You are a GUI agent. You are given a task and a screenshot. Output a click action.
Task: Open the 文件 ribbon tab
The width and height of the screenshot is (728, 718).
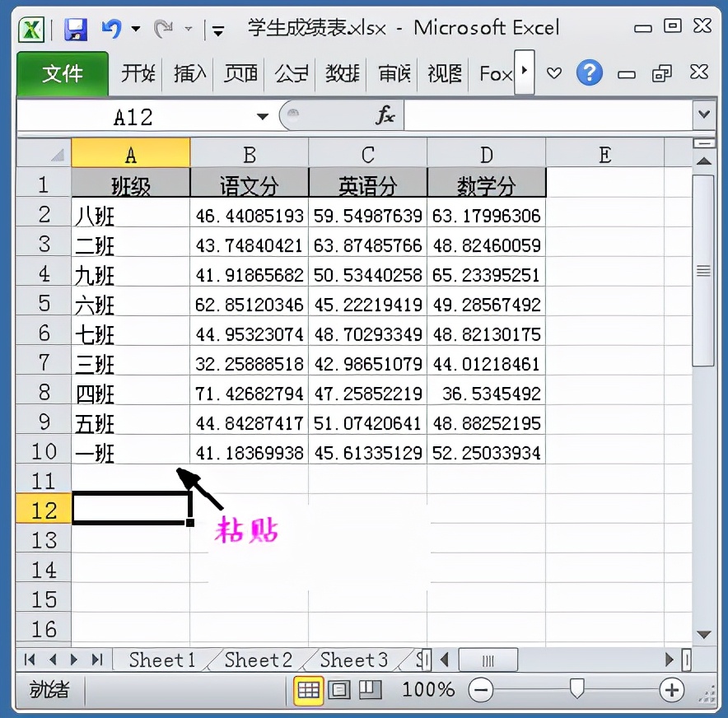click(x=63, y=73)
